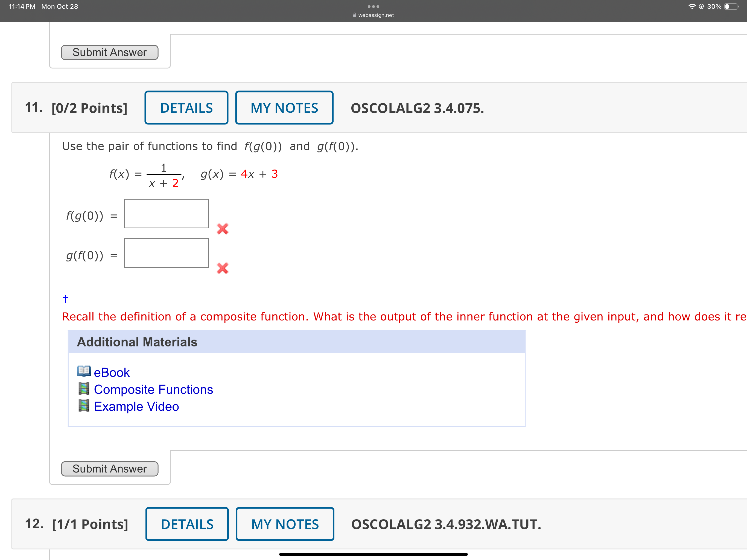Image resolution: width=747 pixels, height=560 pixels.
Task: Tap the webassign.net address text
Action: click(376, 15)
